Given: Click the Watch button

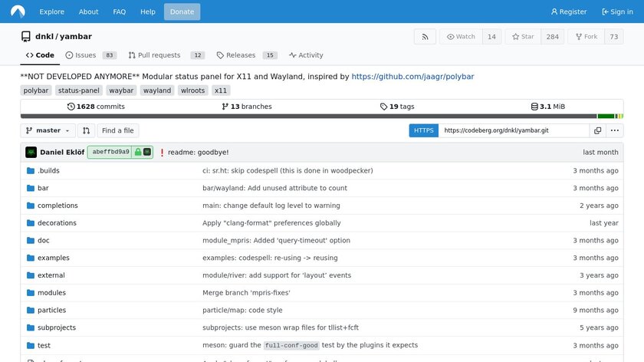Looking at the screenshot, I should (461, 37).
